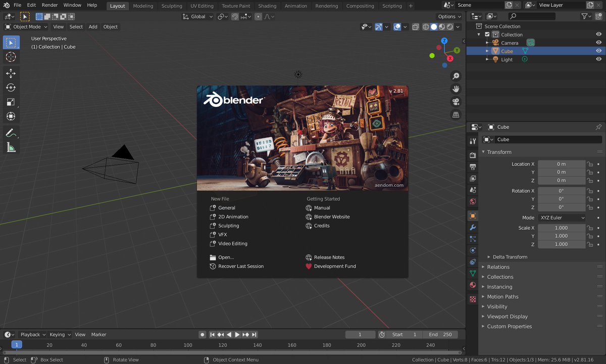The height and width of the screenshot is (364, 606).
Task: Select the Rotate tool
Action: coord(11,87)
